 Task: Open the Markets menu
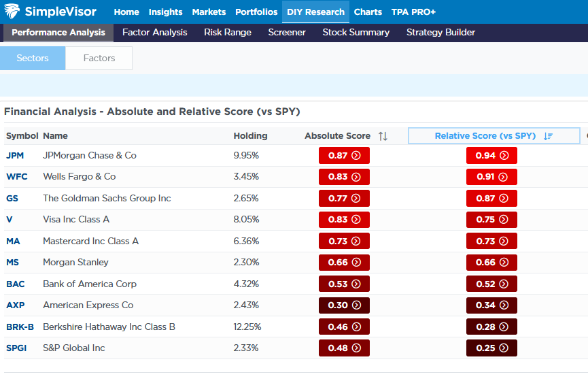[x=209, y=12]
